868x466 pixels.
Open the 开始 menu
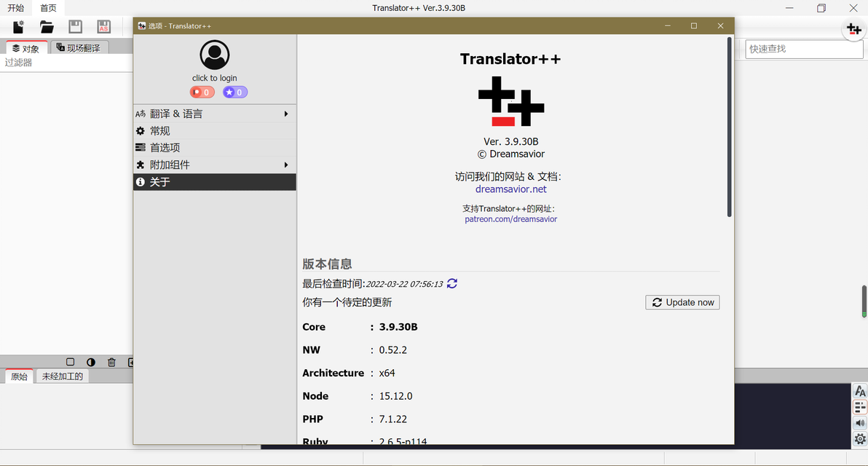tap(15, 8)
